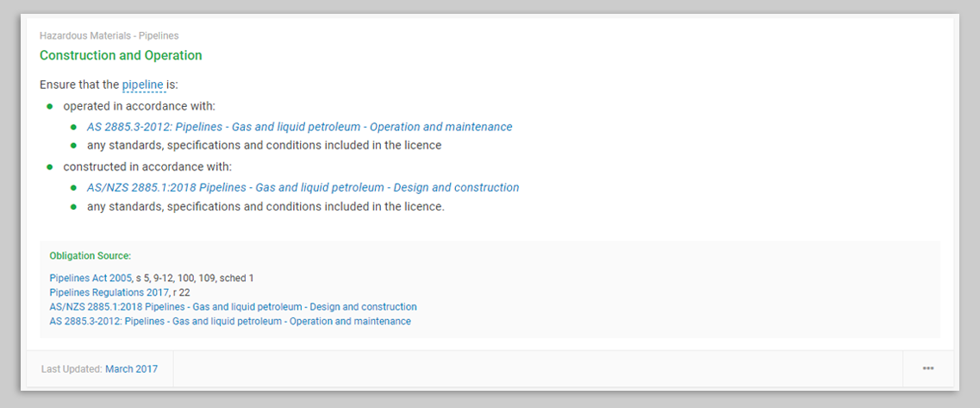Click the dotted-underlined pipeline term link
Viewport: 980px width, 408px height.
point(143,85)
